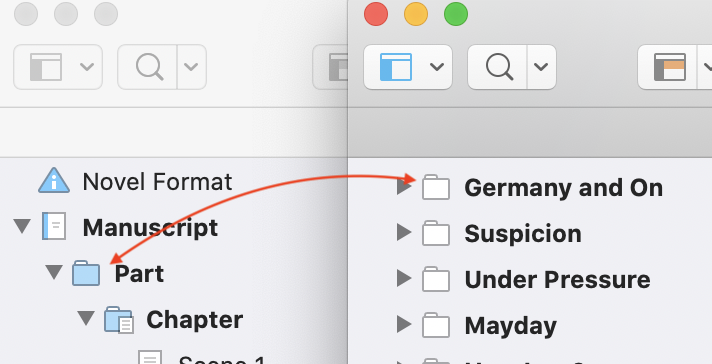Click the Novel Format info icon
The width and height of the screenshot is (712, 364).
54,181
